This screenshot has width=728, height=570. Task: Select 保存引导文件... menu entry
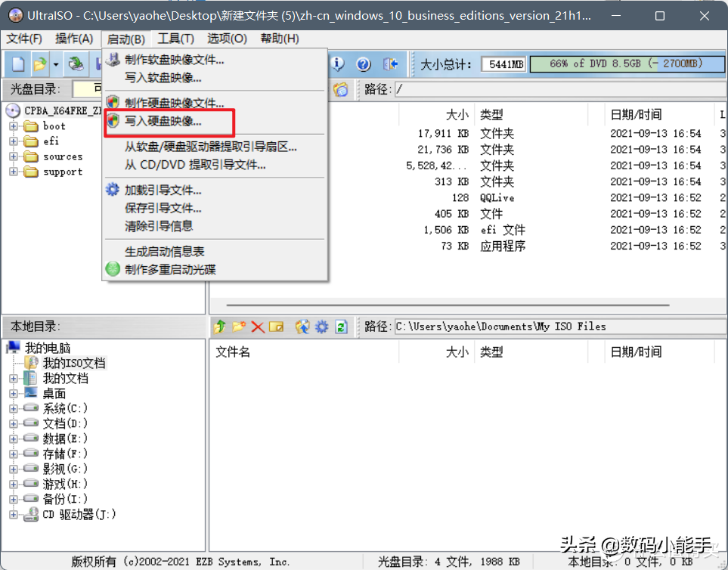tap(215, 208)
